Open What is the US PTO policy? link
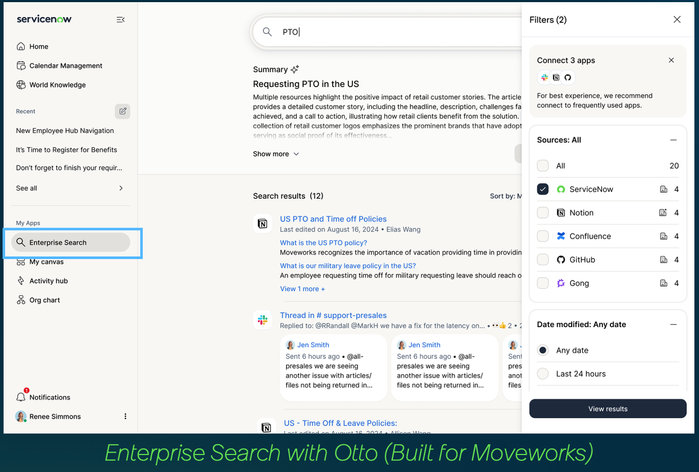699x472 pixels. [323, 242]
